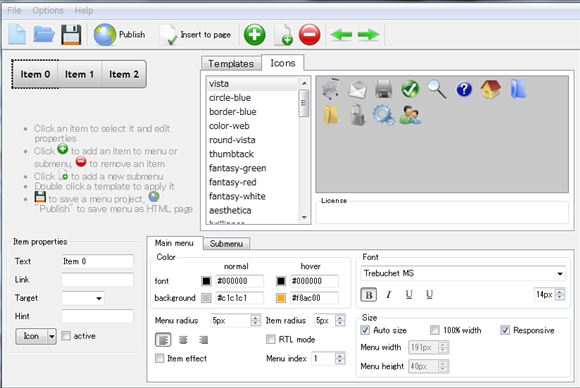Uncheck the Responsive checkbox
Image resolution: width=580 pixels, height=388 pixels.
point(505,330)
